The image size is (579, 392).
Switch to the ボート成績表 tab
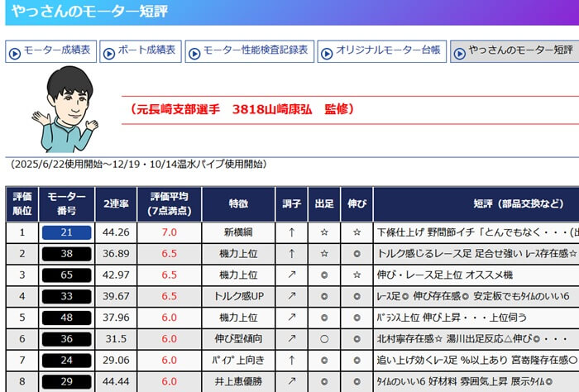pyautogui.click(x=140, y=51)
